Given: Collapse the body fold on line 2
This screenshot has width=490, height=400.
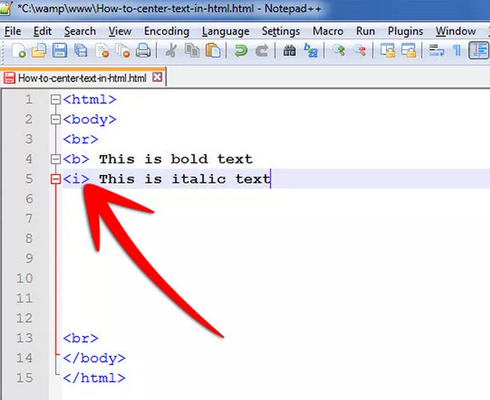Looking at the screenshot, I should [x=56, y=120].
